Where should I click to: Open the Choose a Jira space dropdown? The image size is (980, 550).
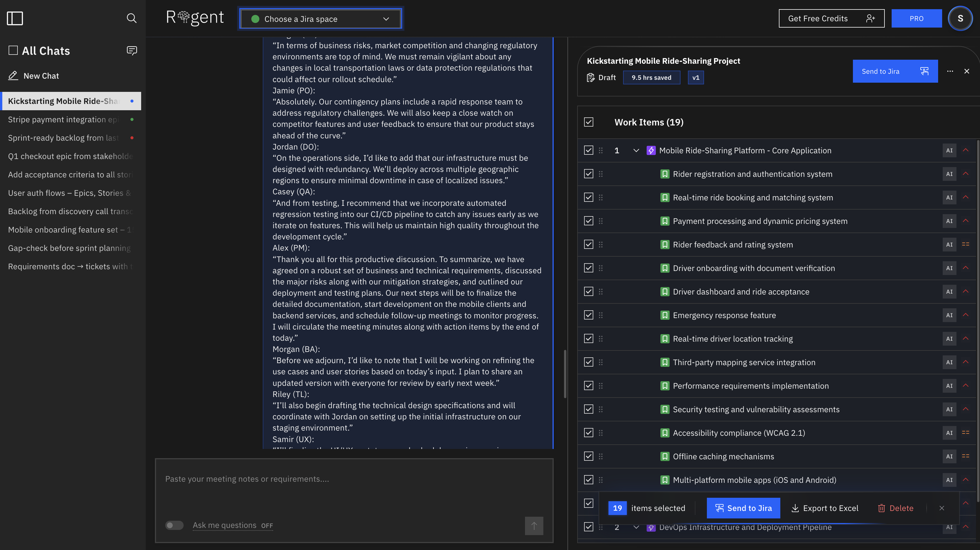tap(320, 19)
